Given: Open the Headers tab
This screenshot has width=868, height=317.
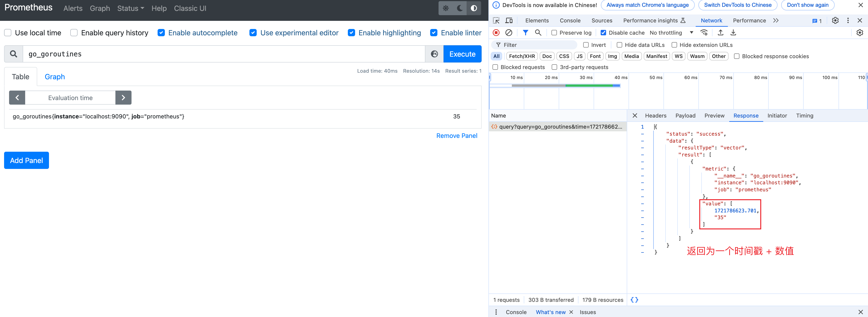Looking at the screenshot, I should click(655, 115).
